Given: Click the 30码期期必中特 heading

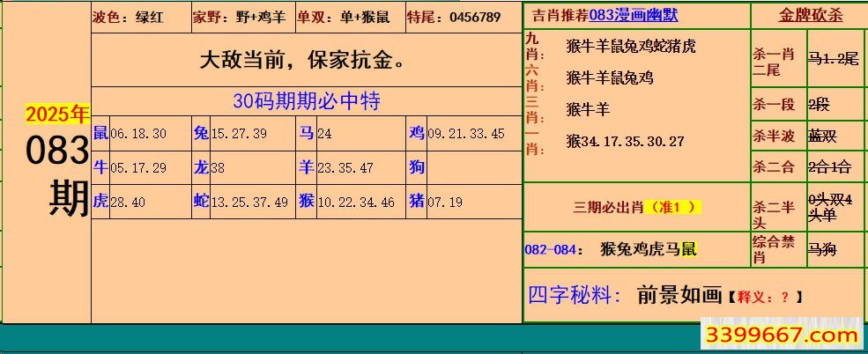Looking at the screenshot, I should [306, 100].
